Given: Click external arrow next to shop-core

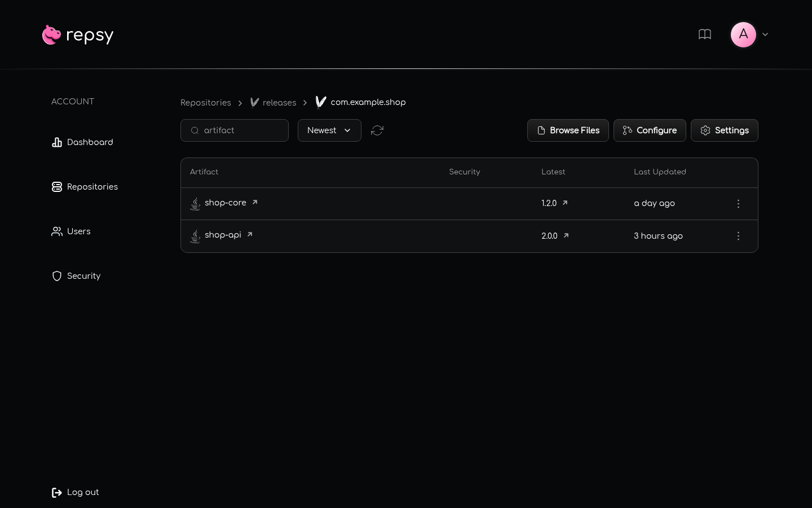Looking at the screenshot, I should tap(255, 202).
